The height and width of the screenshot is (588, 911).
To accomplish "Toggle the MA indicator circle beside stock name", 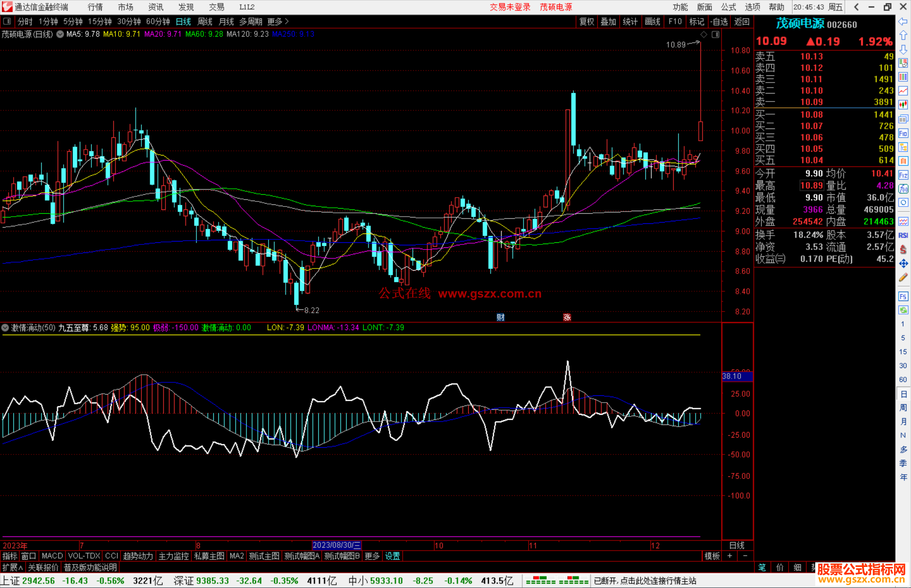I will (x=60, y=34).
